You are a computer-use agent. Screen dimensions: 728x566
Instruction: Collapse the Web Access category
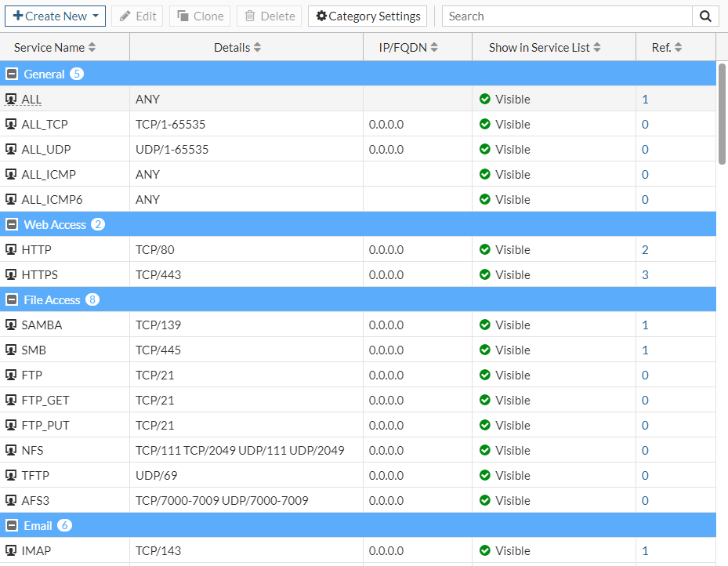coord(12,225)
